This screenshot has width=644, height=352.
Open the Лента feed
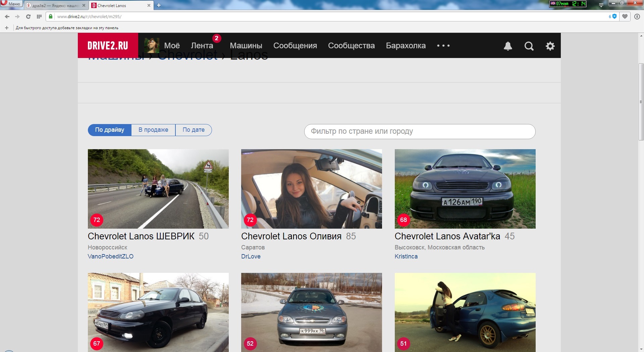click(x=202, y=46)
